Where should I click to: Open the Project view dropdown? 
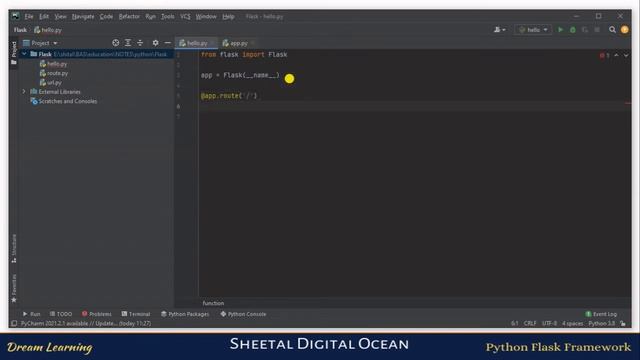[x=40, y=43]
